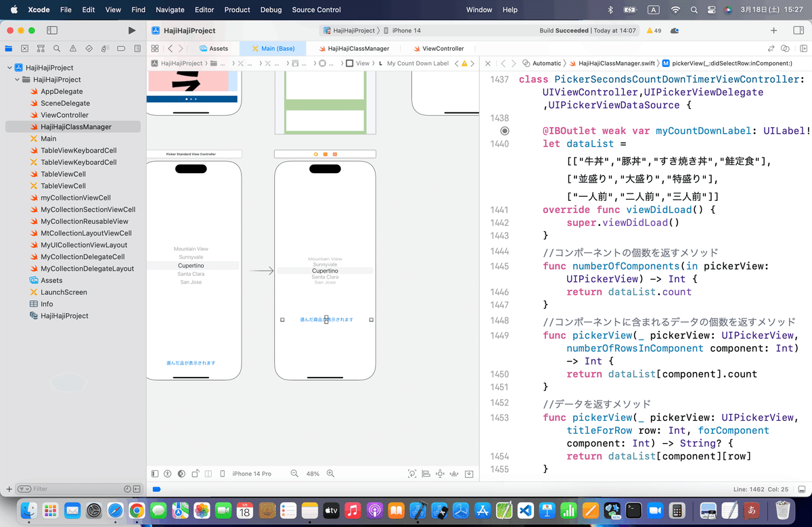Open accessibility settings for the canvas
This screenshot has width=812, height=527.
pos(167,474)
